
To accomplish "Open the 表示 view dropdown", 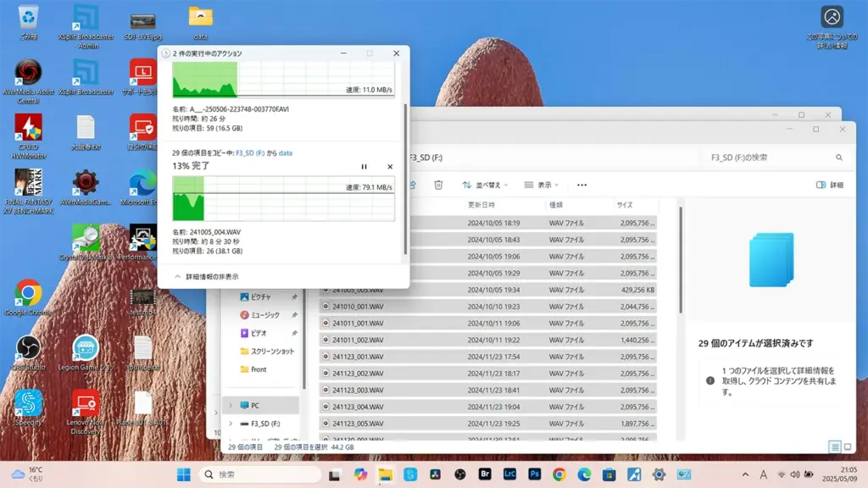I will (x=542, y=185).
